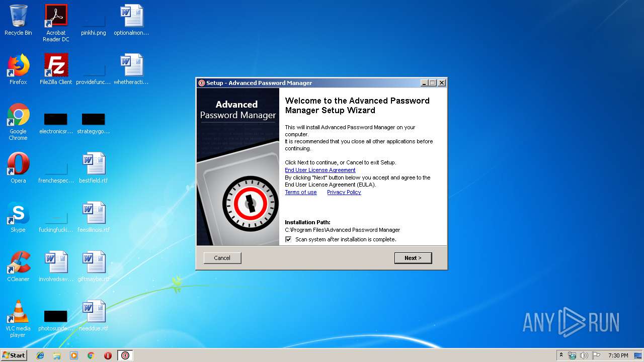The width and height of the screenshot is (644, 362).
Task: Select the needdue.rtf document icon
Action: point(94,316)
